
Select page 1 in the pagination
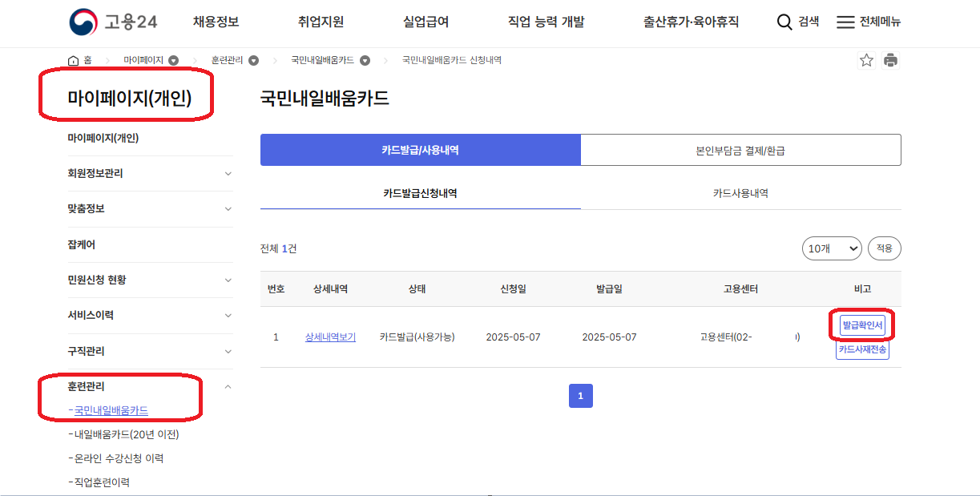[580, 395]
